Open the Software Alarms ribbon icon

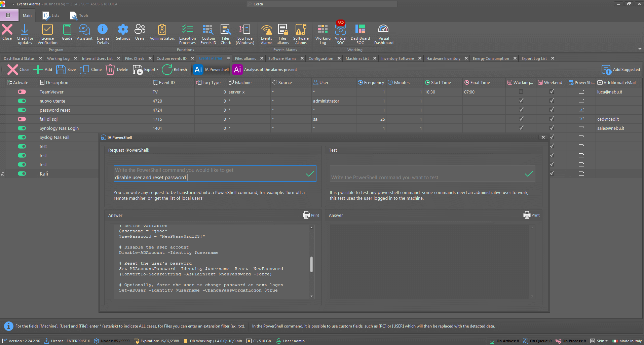[301, 34]
